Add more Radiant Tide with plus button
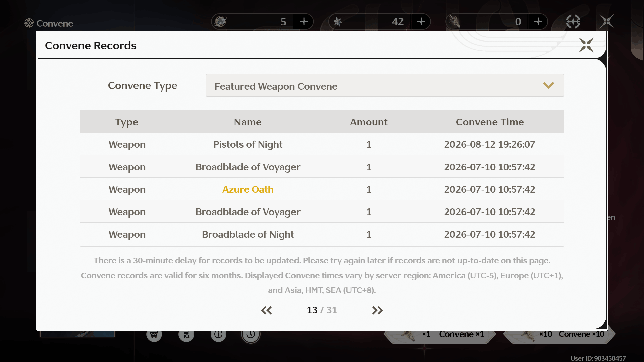The width and height of the screenshot is (644, 362). 421,22
